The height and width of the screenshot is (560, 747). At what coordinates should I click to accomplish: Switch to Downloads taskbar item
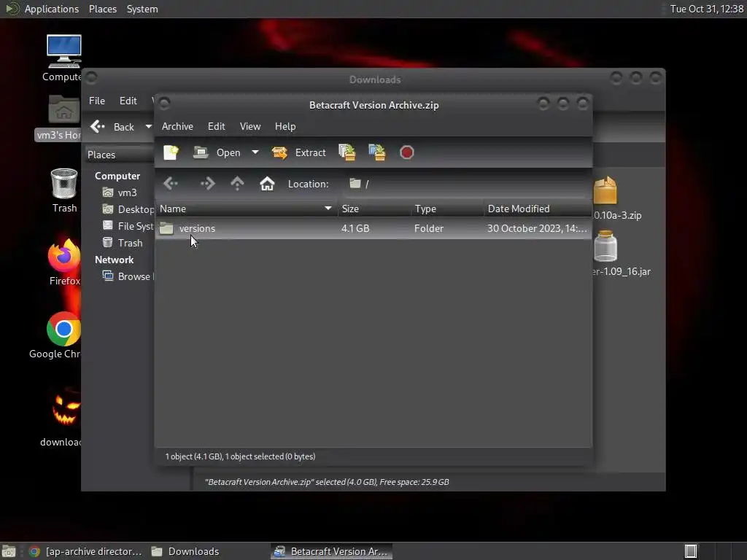pyautogui.click(x=185, y=551)
